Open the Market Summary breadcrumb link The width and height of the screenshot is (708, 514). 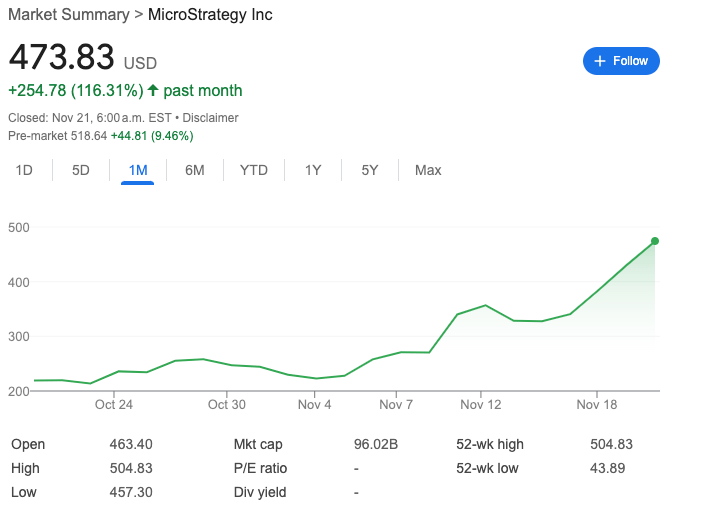[x=69, y=14]
